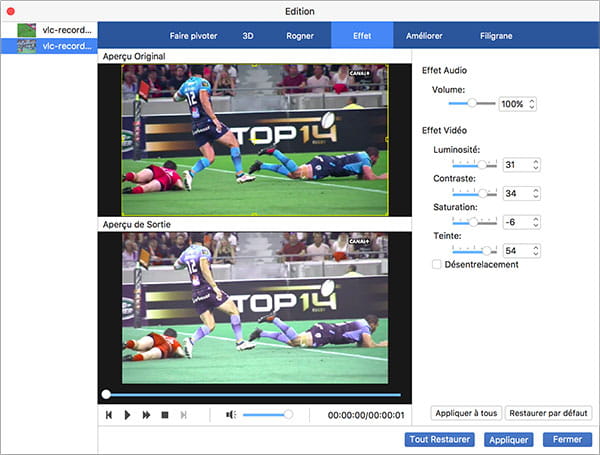Screen dimensions: 600x455
Task: Move the Luminosité slider
Action: [x=474, y=164]
